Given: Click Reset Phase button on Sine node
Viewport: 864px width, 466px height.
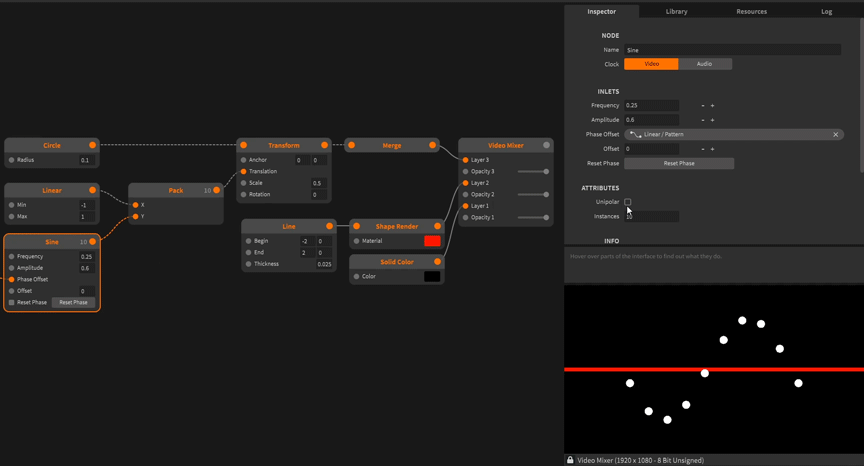Looking at the screenshot, I should point(73,302).
